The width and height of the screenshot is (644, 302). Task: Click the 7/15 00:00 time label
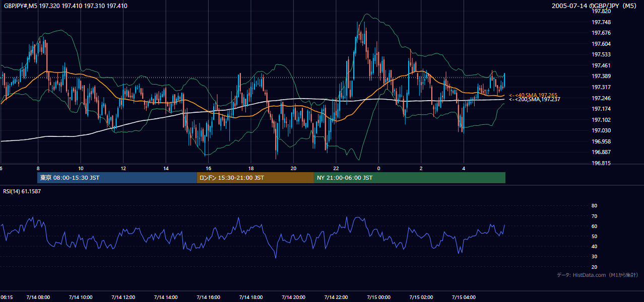click(379, 297)
